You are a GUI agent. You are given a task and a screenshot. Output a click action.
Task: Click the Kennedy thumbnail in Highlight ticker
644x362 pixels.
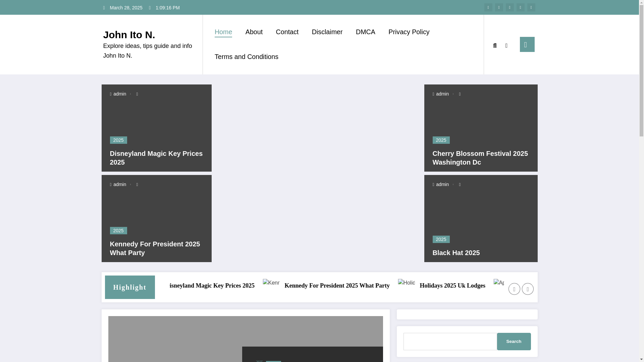click(271, 283)
